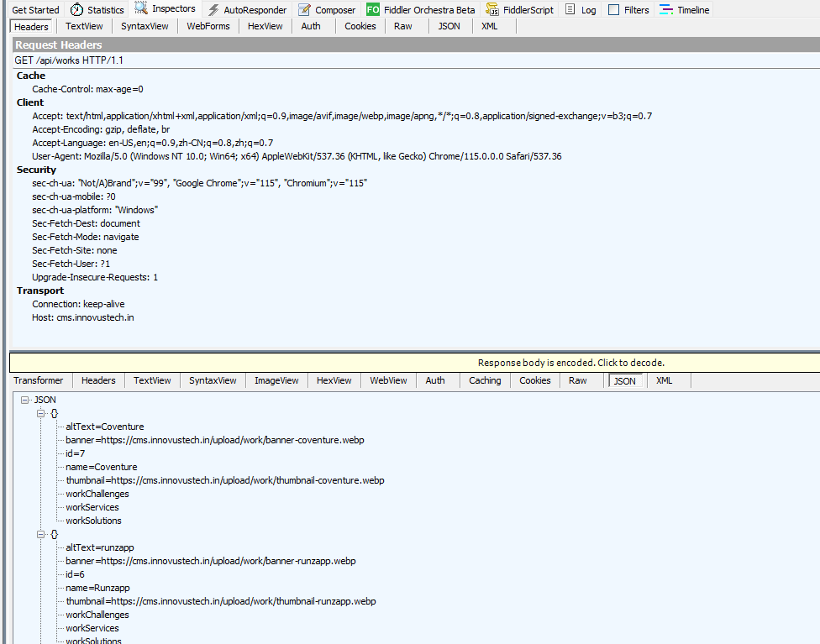Open response Auth tab
The height and width of the screenshot is (644, 820).
point(435,380)
